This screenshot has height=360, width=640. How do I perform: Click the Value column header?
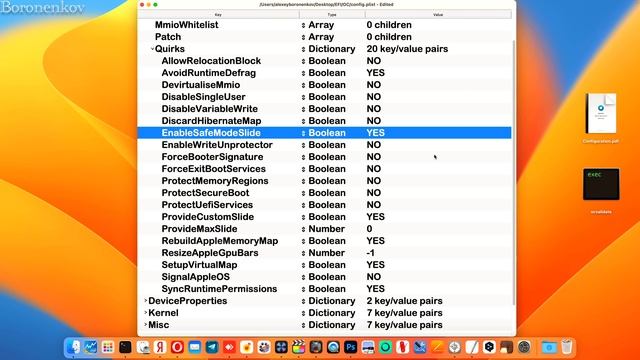pos(438,15)
